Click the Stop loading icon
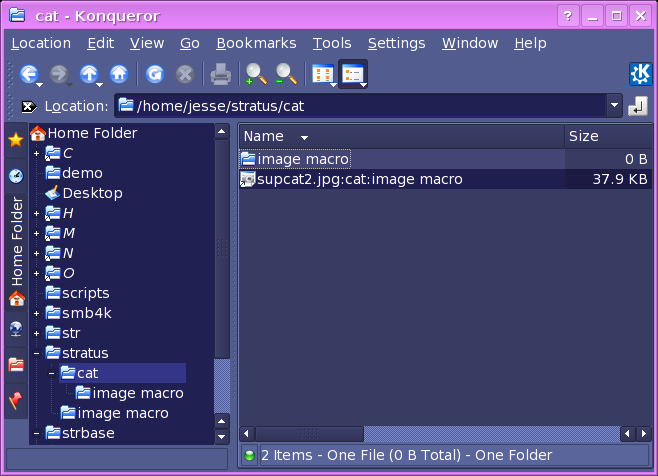Viewport: 658px width, 476px height. (185, 75)
